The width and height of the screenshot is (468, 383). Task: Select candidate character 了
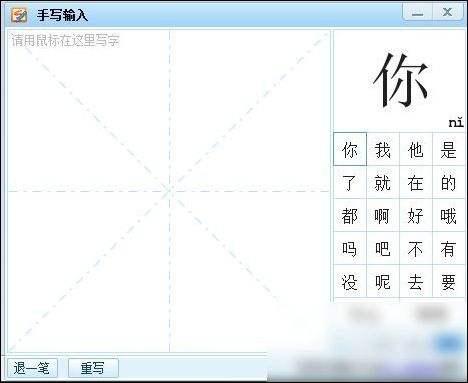pyautogui.click(x=350, y=182)
